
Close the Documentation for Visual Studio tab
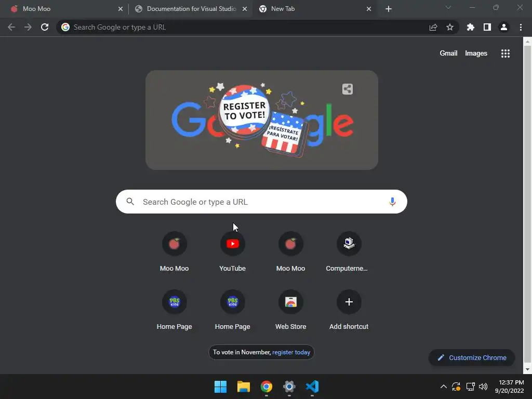[x=245, y=9]
